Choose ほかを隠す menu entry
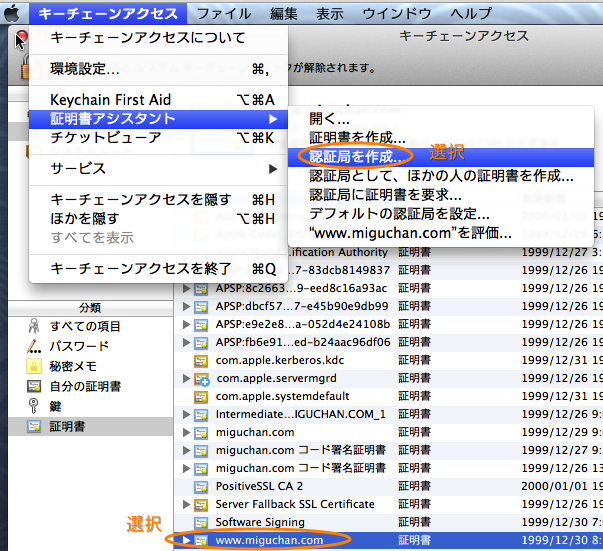 [158, 218]
